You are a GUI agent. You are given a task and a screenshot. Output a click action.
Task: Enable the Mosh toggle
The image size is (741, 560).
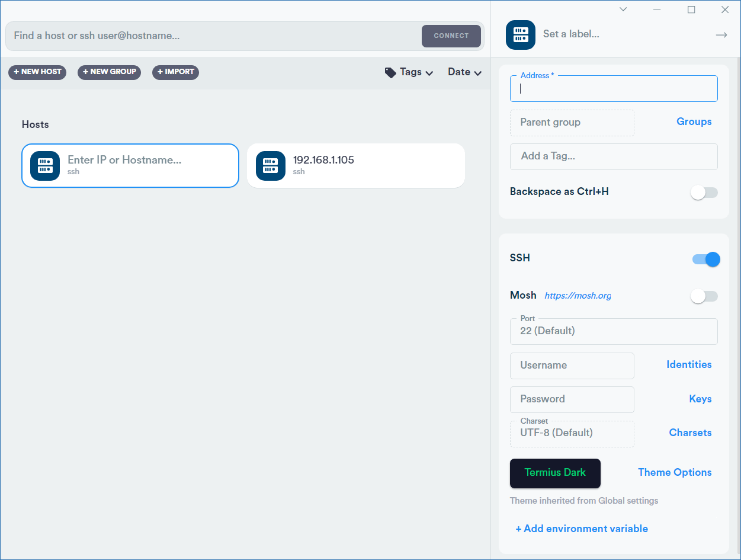click(704, 296)
